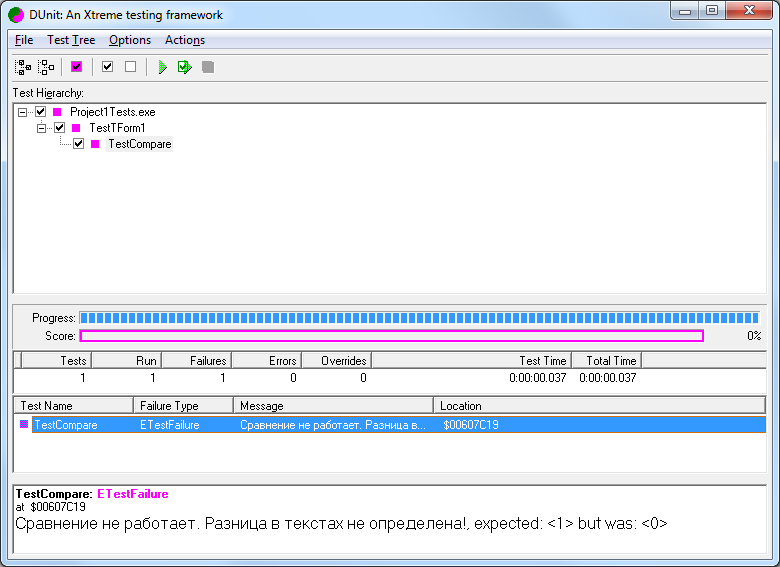
Task: Click the 0:00:00.037 Test Time value
Action: (x=538, y=378)
